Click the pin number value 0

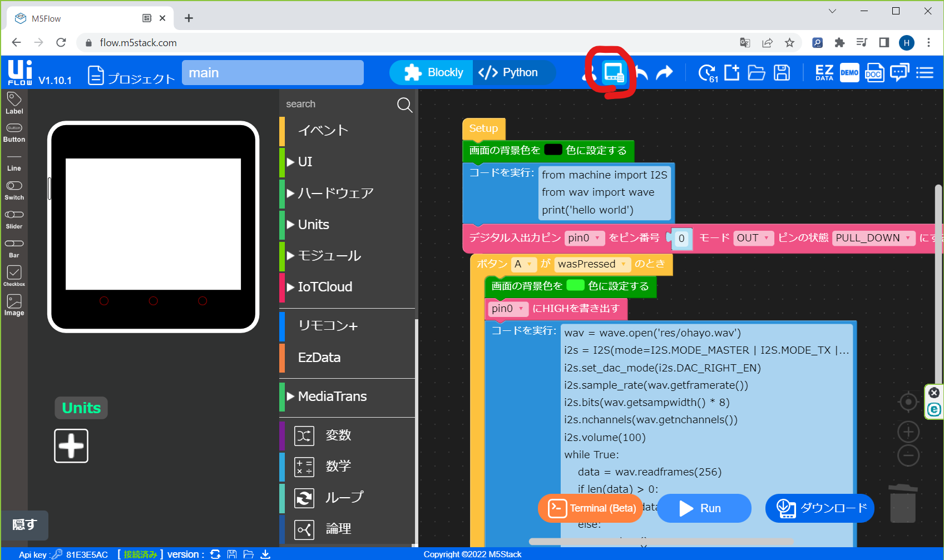(x=681, y=239)
